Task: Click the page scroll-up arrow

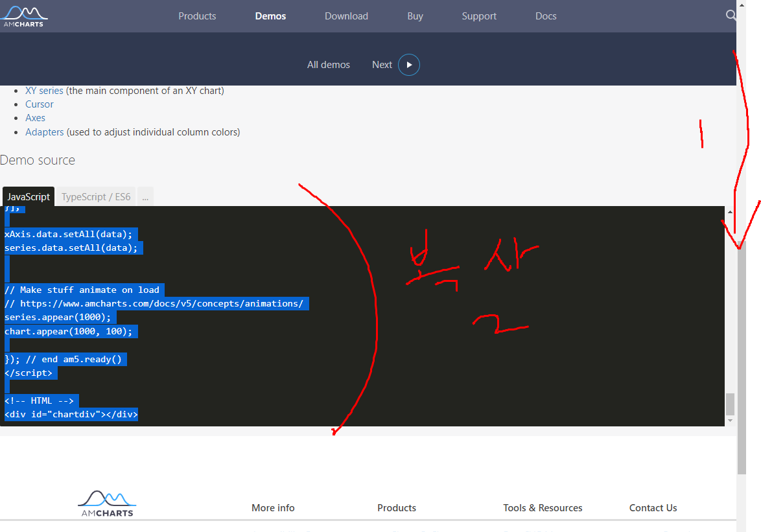Action: tap(741, 5)
